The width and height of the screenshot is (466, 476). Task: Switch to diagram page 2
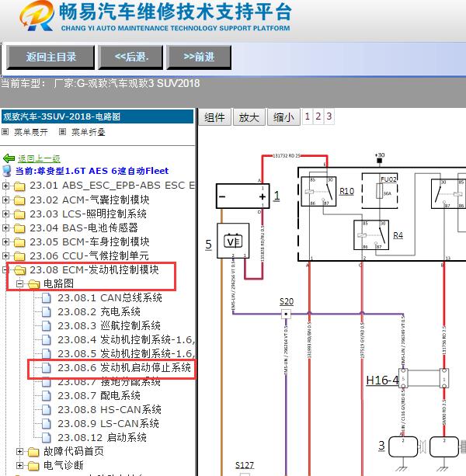point(318,116)
